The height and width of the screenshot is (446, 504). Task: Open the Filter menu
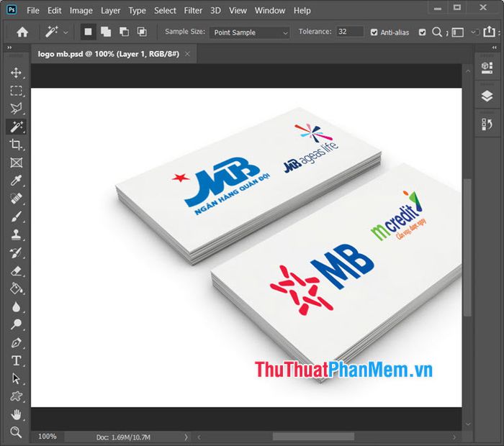pyautogui.click(x=193, y=11)
